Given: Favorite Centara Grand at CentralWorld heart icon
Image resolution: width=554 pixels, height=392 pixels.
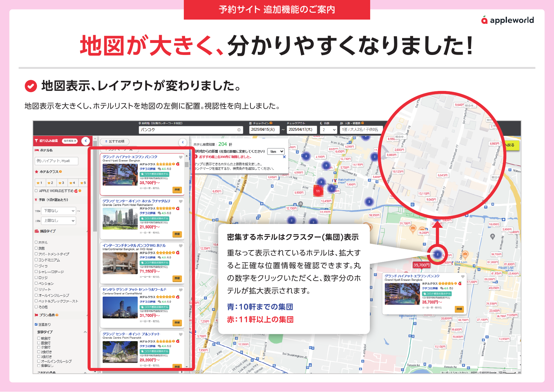Looking at the screenshot, I should [x=181, y=290].
